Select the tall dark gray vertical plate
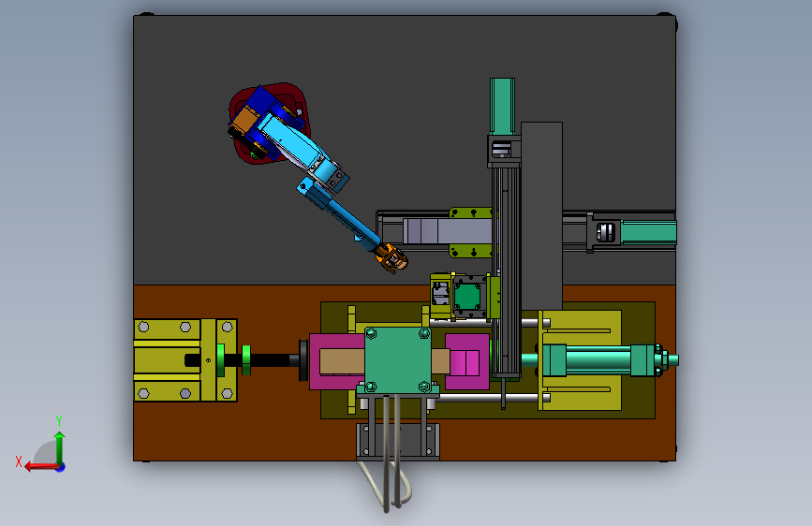 click(x=541, y=216)
